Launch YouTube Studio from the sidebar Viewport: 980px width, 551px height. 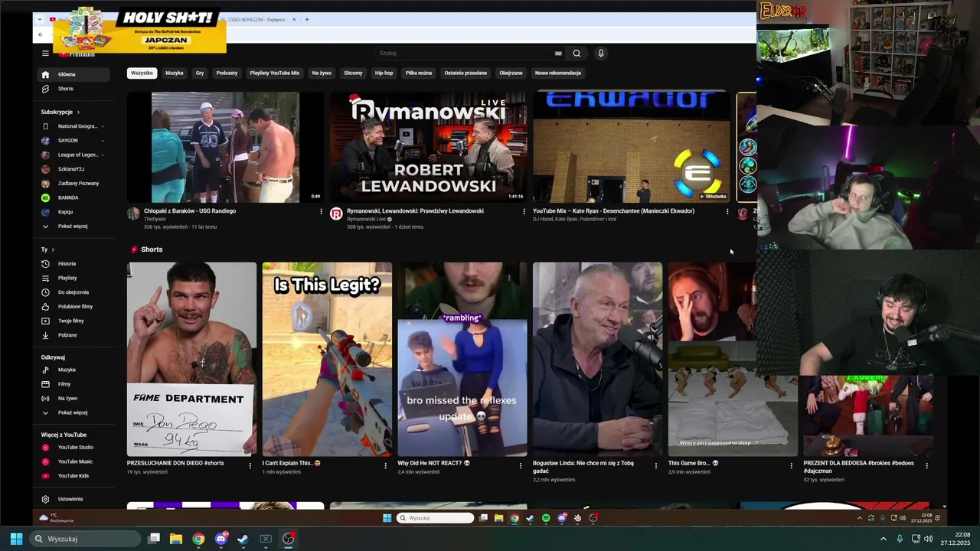coord(74,448)
